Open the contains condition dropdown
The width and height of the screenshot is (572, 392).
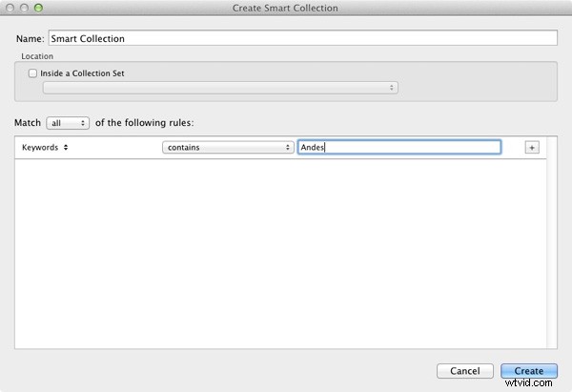click(228, 148)
